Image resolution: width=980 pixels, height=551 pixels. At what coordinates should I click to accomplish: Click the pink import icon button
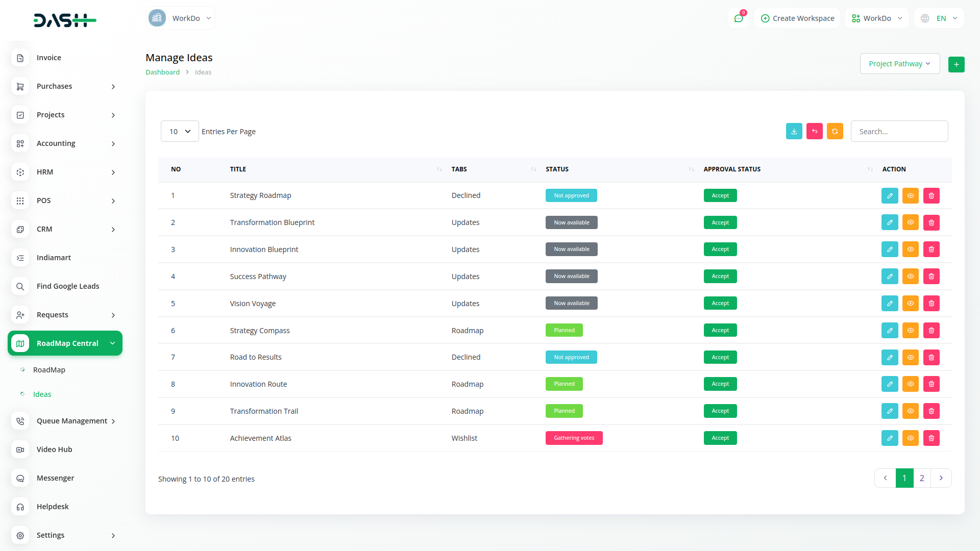pyautogui.click(x=814, y=132)
